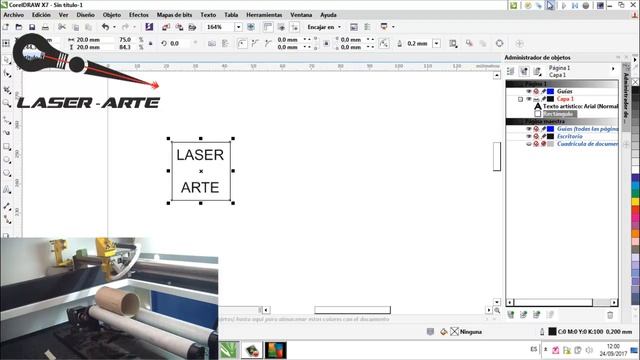
Task: Click the horizontal scrollbar thumb below the canvas
Action: pos(352,311)
